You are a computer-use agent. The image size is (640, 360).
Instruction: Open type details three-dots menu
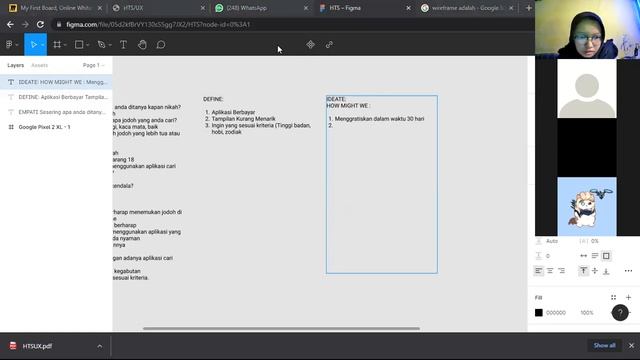tap(628, 271)
